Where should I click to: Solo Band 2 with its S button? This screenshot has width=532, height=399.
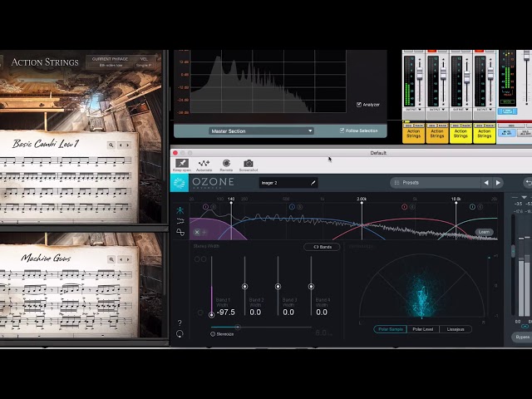pyautogui.click(x=299, y=207)
